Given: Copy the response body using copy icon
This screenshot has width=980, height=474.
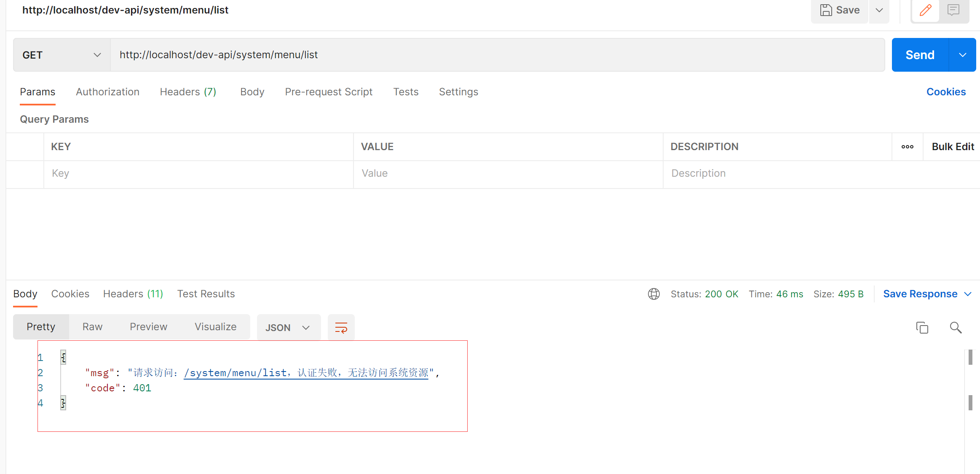Looking at the screenshot, I should [x=922, y=327].
